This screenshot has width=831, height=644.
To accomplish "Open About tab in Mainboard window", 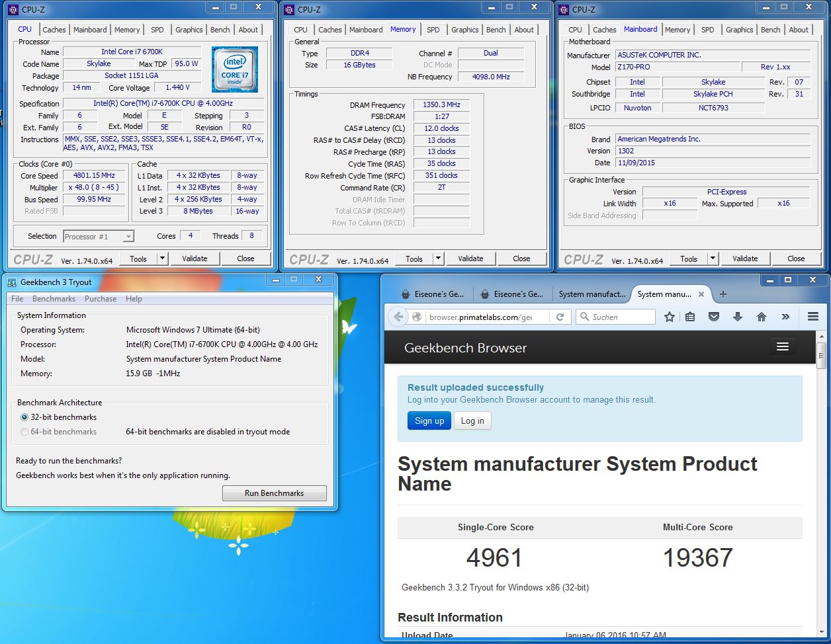I will 799,30.
